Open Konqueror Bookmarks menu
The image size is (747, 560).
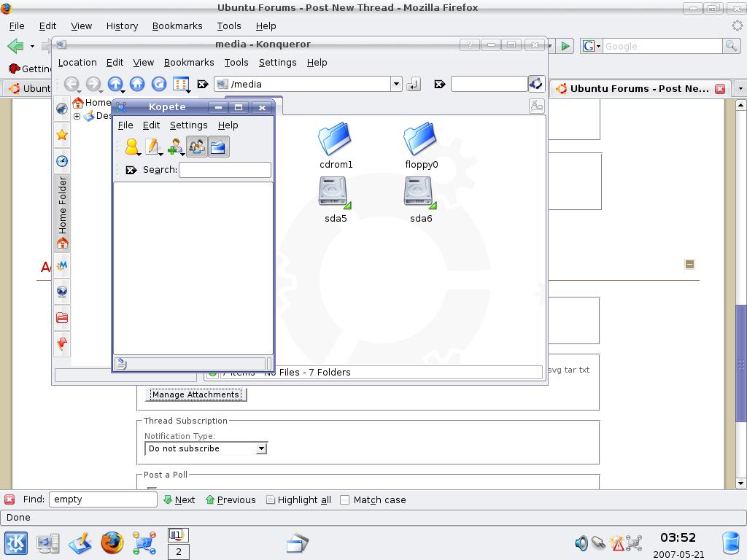click(188, 63)
